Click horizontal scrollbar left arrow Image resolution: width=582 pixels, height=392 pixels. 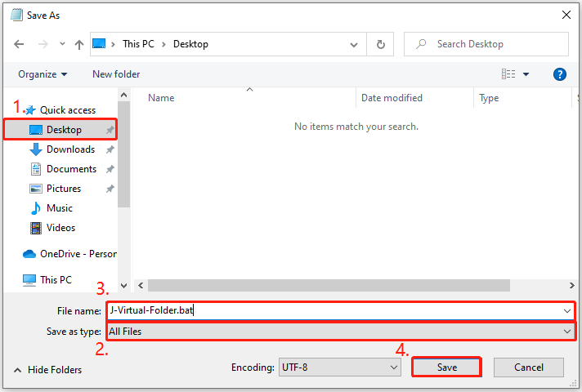click(x=141, y=286)
